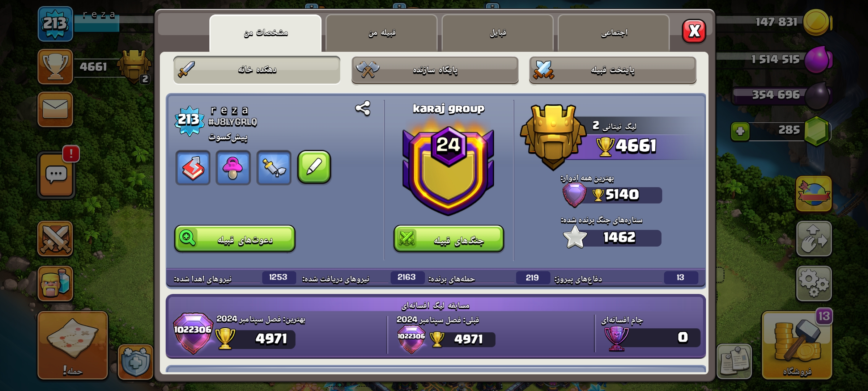Tap the share profile icon
The width and height of the screenshot is (868, 391).
point(363,108)
